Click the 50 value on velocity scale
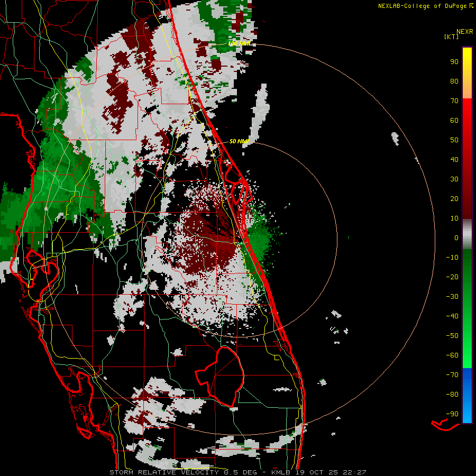The height and width of the screenshot is (476, 476). pyautogui.click(x=454, y=140)
